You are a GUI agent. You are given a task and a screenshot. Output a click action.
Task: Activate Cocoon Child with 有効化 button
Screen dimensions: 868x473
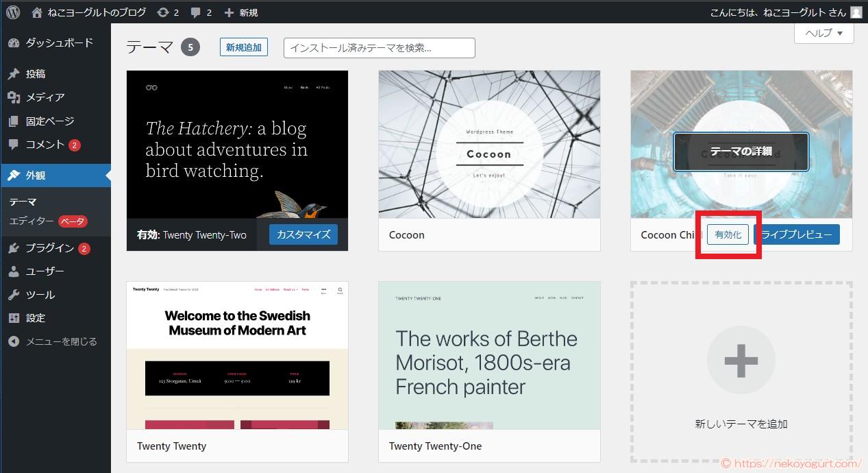(728, 235)
